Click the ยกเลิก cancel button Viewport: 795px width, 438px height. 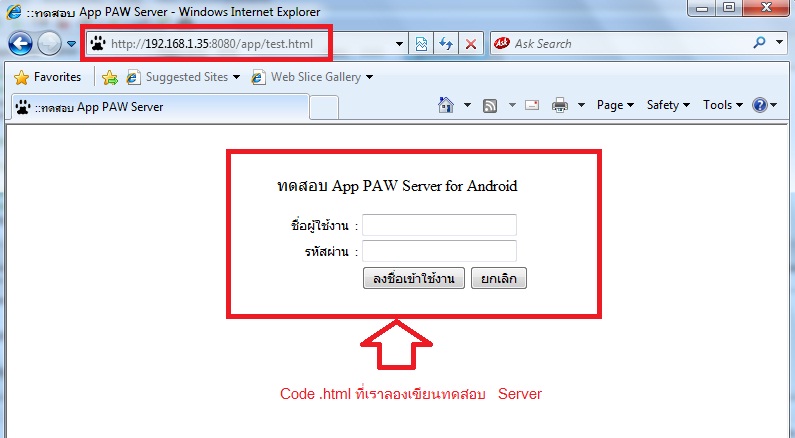[499, 278]
